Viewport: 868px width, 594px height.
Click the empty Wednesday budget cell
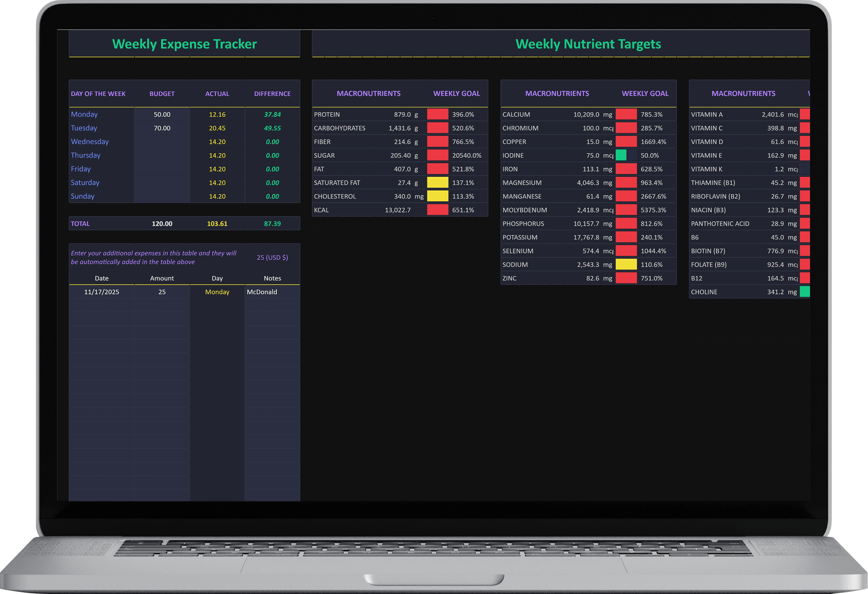[x=162, y=142]
